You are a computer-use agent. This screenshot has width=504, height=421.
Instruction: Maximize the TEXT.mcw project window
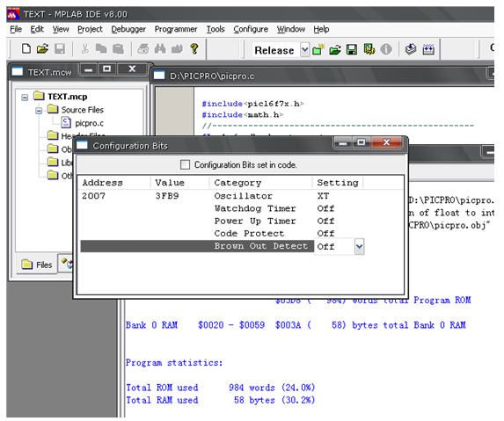[107, 69]
